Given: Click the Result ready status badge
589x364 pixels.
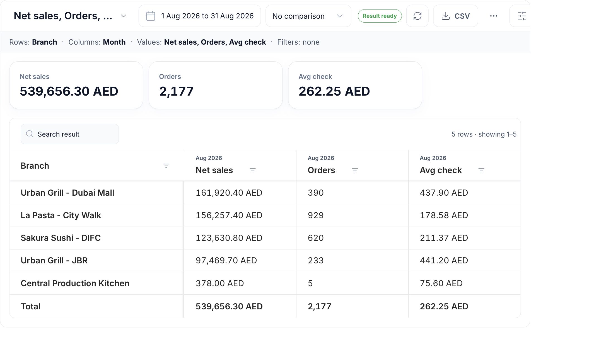Looking at the screenshot, I should click(x=380, y=16).
